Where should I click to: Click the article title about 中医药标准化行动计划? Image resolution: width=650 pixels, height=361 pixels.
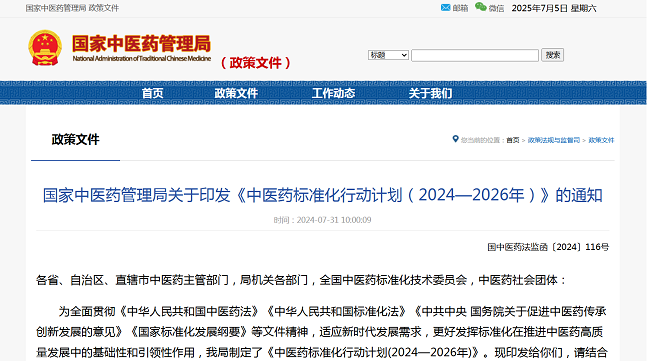click(323, 195)
